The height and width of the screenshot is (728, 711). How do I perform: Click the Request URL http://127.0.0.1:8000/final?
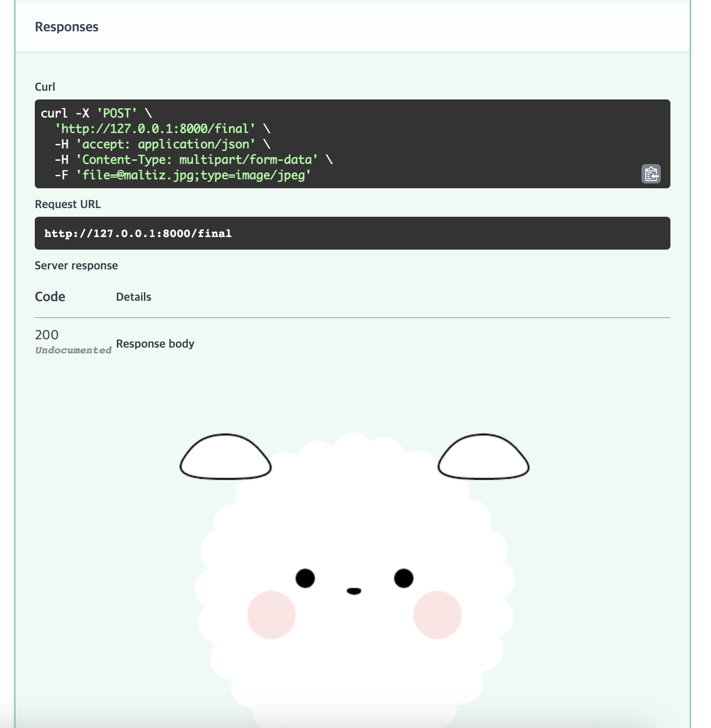(x=138, y=233)
